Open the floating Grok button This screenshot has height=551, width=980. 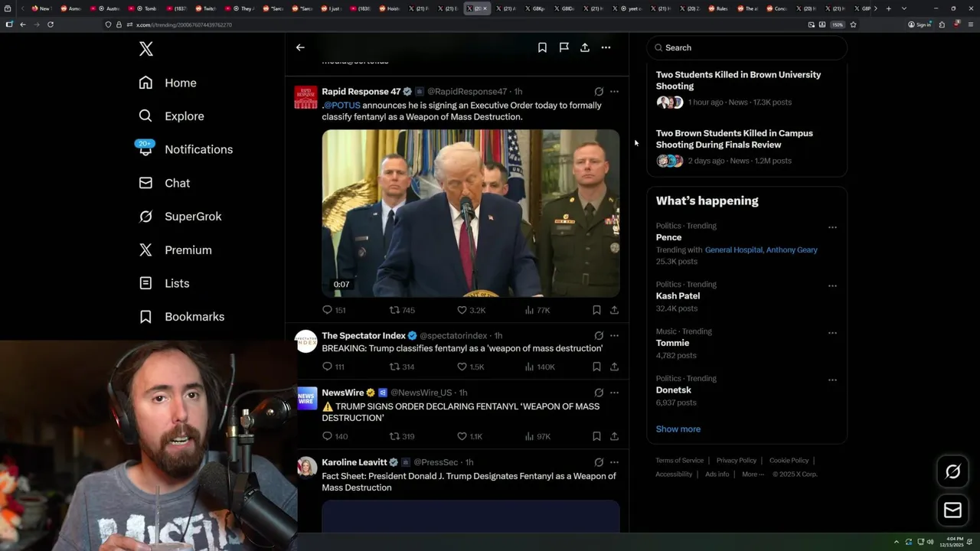point(952,471)
